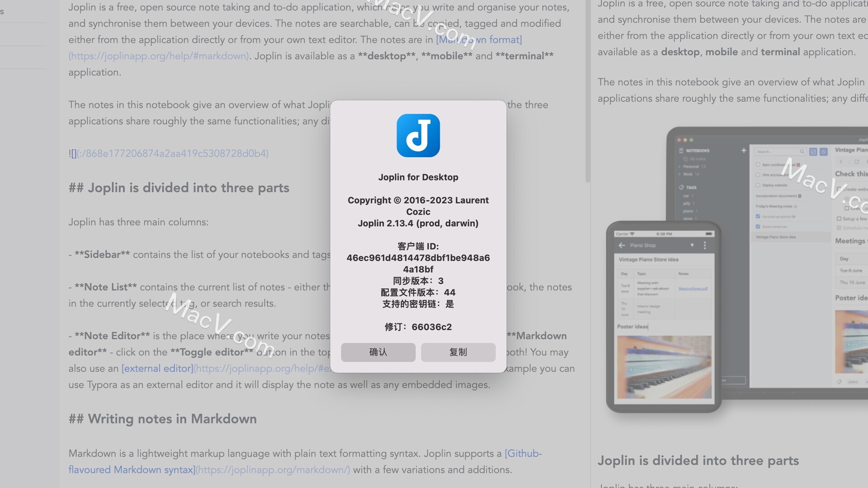Click the '## Joplin is divided into three parts' heading in the editor
Viewport: 868px width, 488px height.
pos(179,188)
